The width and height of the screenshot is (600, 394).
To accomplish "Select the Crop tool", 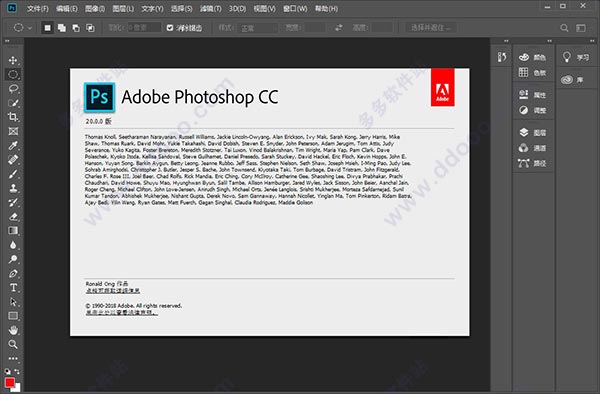I will [13, 117].
